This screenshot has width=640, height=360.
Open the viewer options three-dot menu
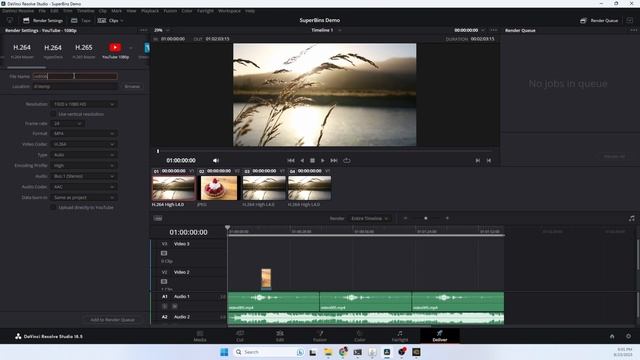(x=494, y=30)
